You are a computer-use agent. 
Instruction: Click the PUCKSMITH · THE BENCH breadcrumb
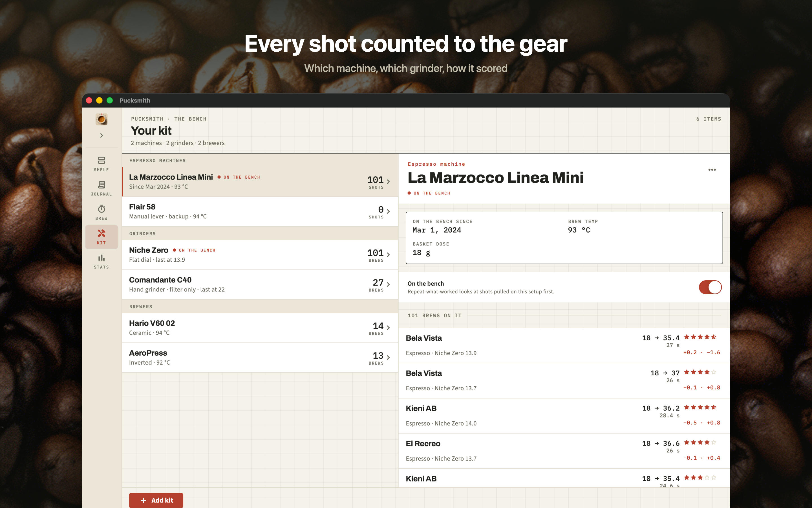(169, 119)
